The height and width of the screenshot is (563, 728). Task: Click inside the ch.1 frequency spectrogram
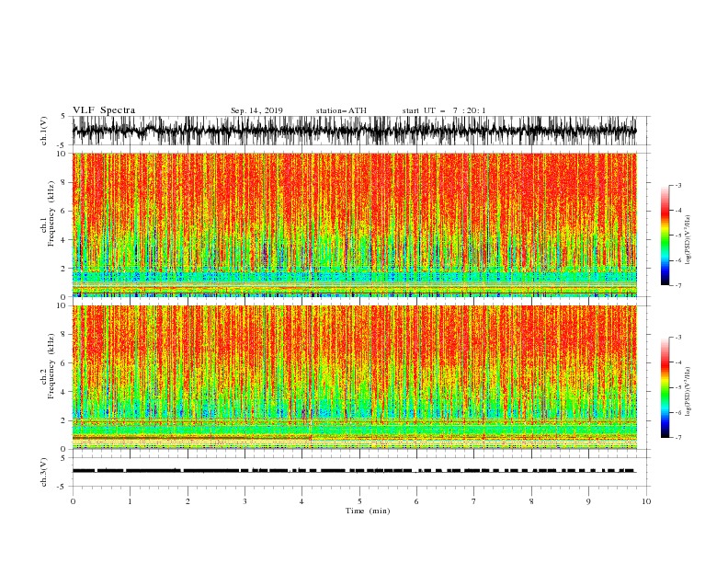click(354, 224)
